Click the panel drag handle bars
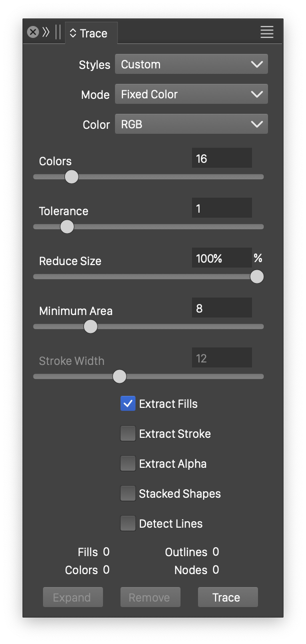The height and width of the screenshot is (644, 306). click(x=58, y=32)
